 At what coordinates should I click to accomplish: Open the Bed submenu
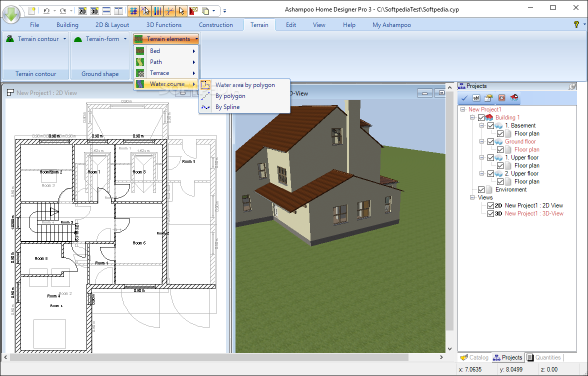click(x=166, y=51)
